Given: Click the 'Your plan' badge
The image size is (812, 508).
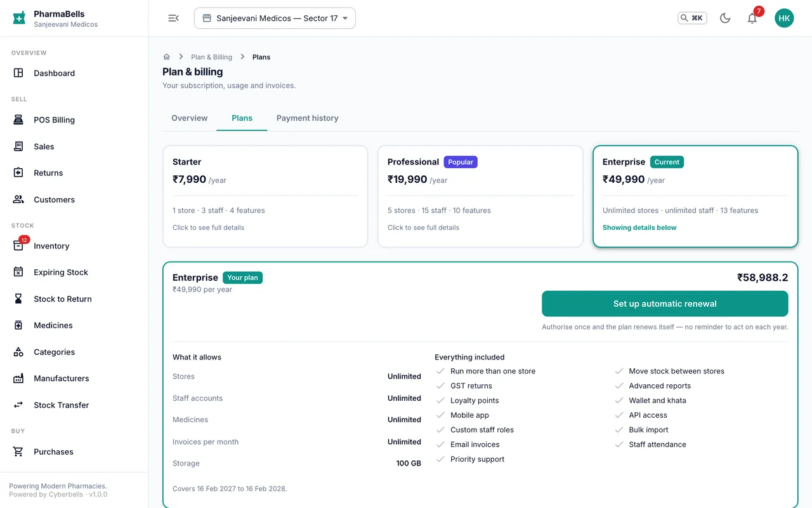Looking at the screenshot, I should 242,277.
